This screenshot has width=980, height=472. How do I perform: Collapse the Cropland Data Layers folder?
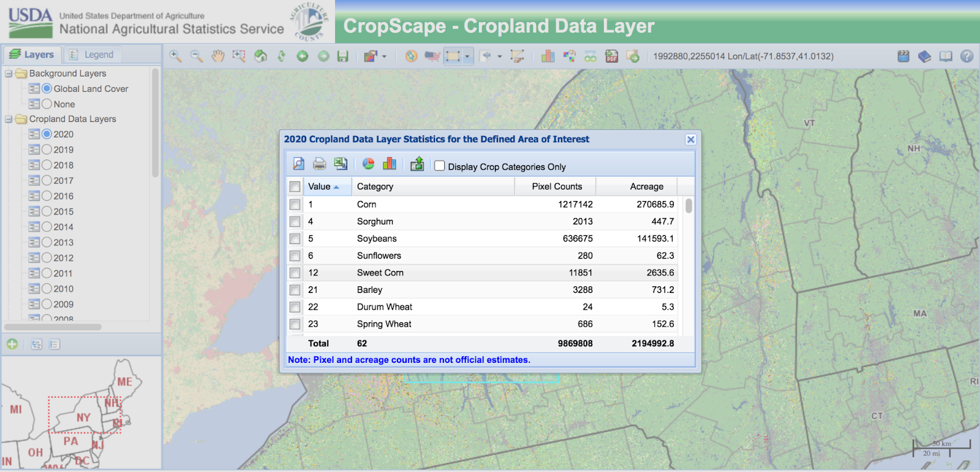9,119
